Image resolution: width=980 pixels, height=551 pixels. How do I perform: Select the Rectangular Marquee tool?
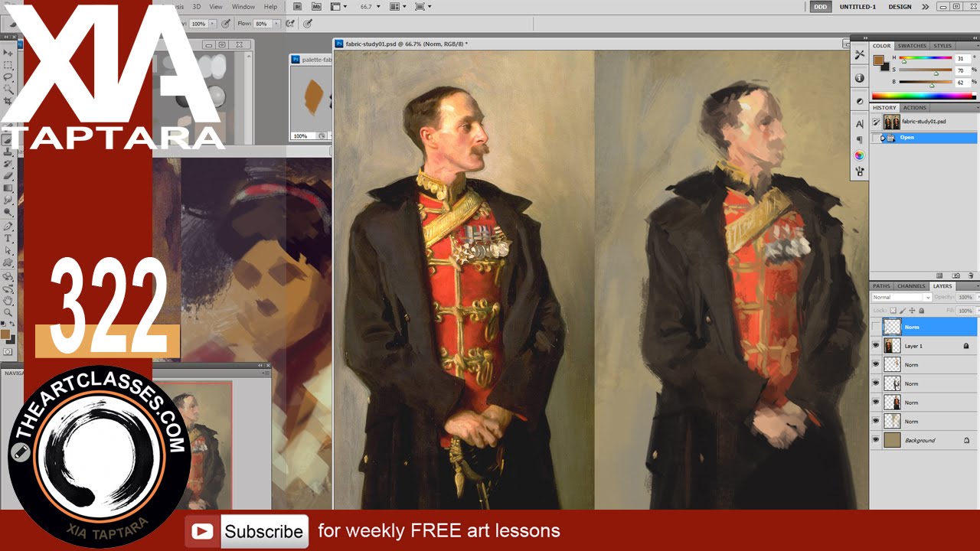pyautogui.click(x=8, y=64)
